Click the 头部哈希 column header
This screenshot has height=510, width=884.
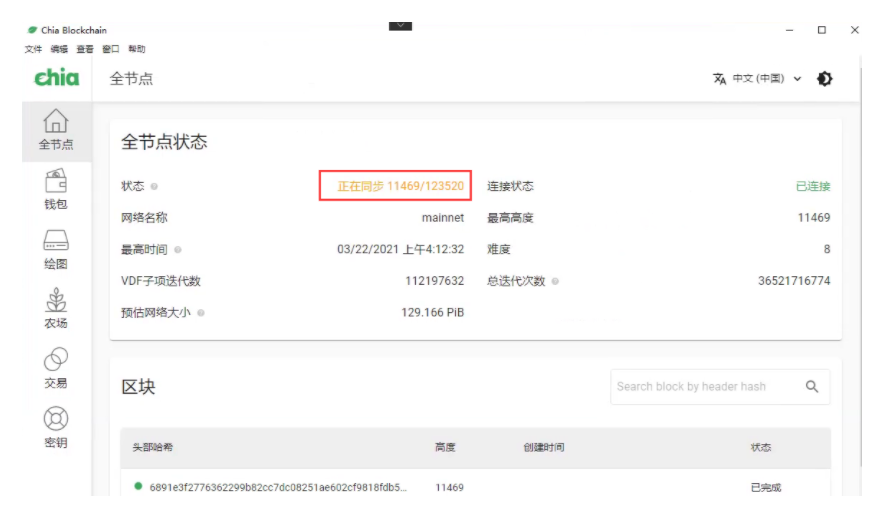(x=152, y=447)
